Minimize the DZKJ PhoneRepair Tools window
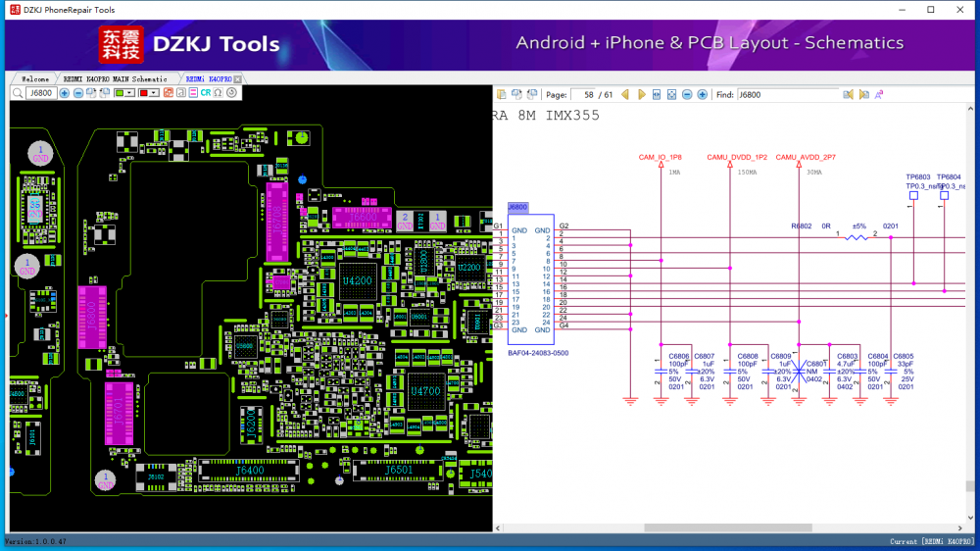The width and height of the screenshot is (980, 551). click(902, 10)
